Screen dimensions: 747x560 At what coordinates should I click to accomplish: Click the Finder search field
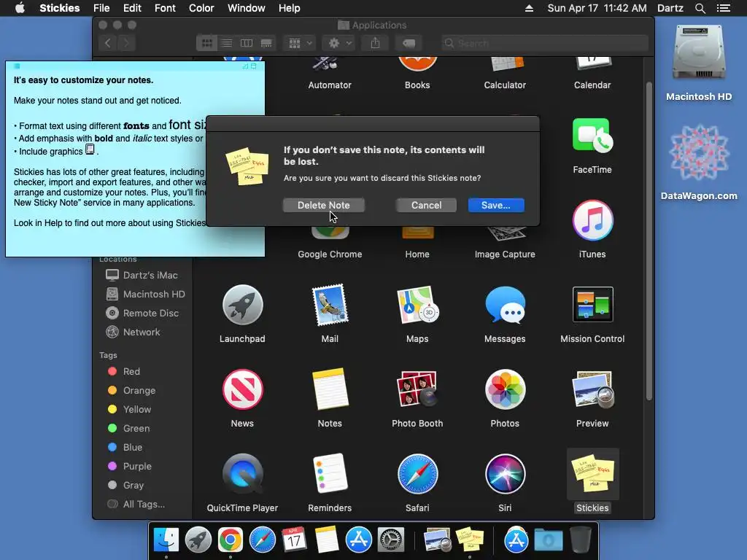(544, 43)
